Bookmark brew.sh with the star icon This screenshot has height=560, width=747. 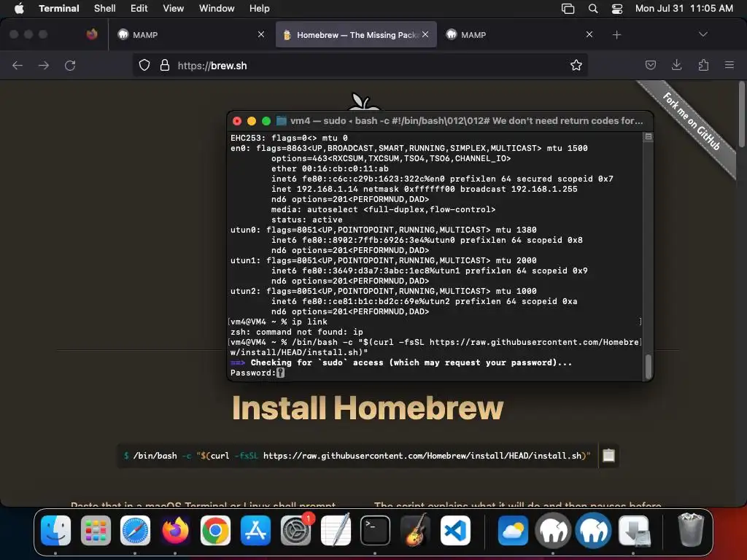tap(576, 65)
